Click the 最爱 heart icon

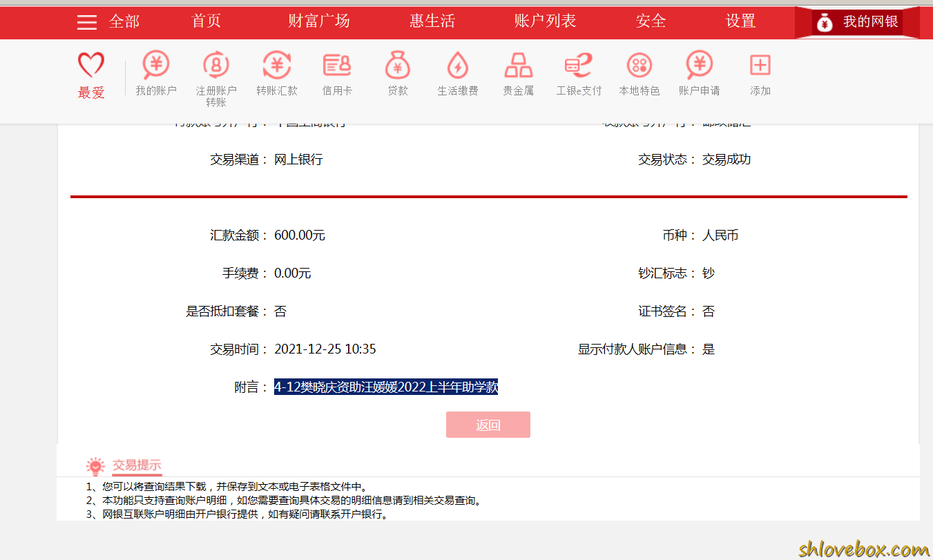tap(91, 66)
